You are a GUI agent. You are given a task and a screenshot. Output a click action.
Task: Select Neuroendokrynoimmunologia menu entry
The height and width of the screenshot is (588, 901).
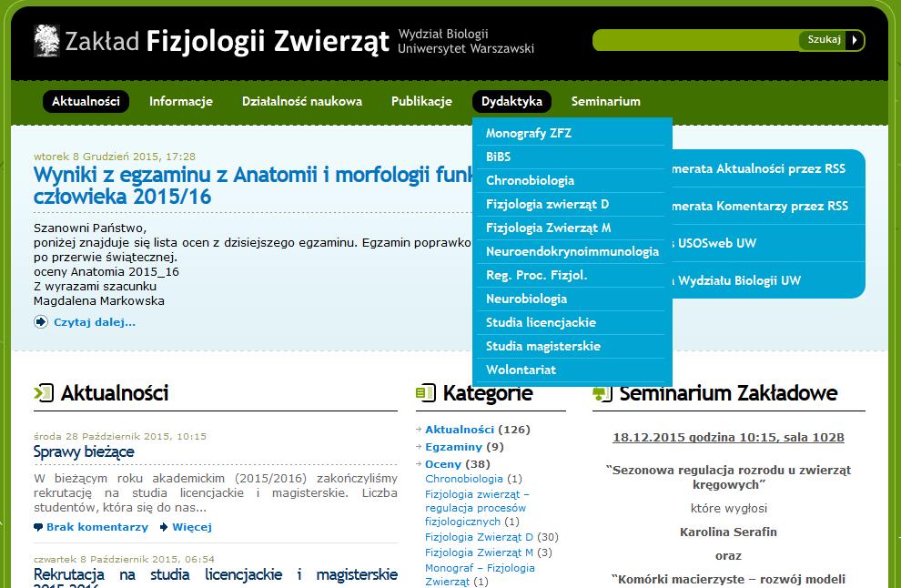[x=571, y=251]
